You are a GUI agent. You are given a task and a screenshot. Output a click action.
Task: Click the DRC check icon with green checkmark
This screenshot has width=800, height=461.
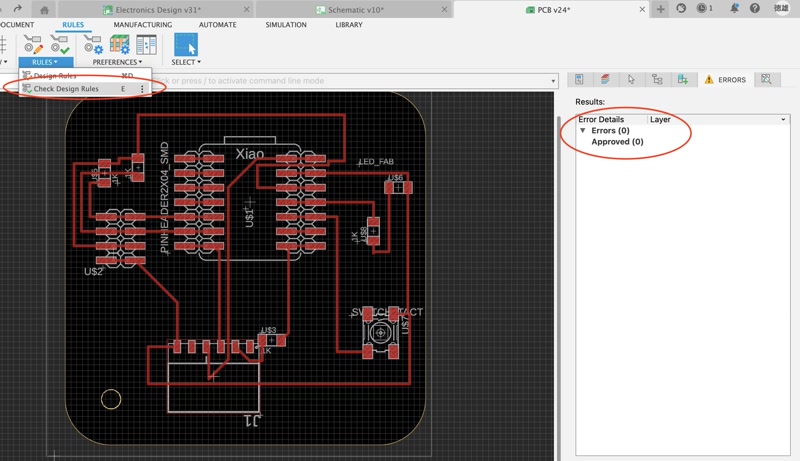click(60, 45)
